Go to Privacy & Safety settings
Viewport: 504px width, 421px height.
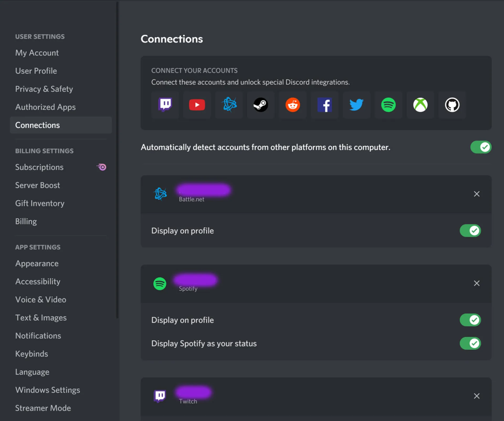(x=44, y=89)
